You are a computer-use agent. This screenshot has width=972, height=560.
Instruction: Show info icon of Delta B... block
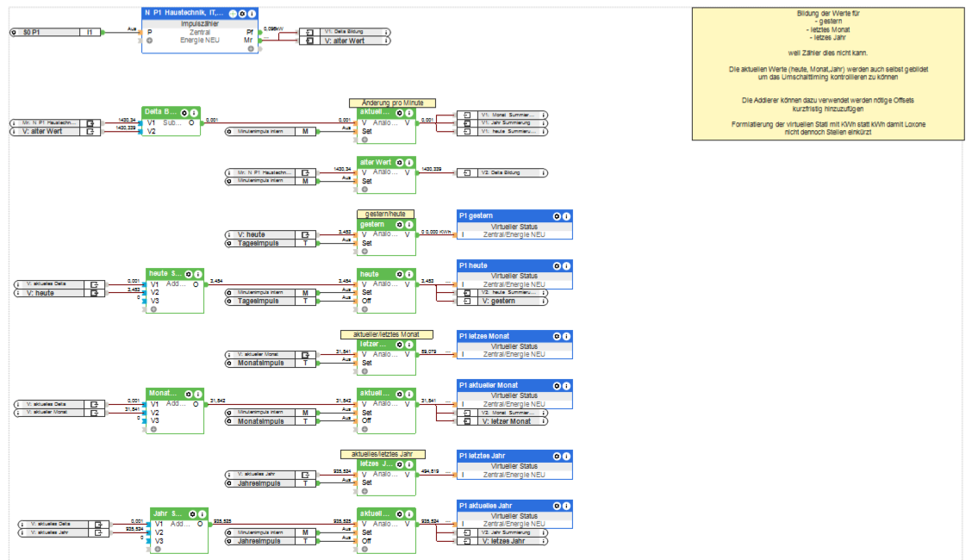[x=193, y=113]
